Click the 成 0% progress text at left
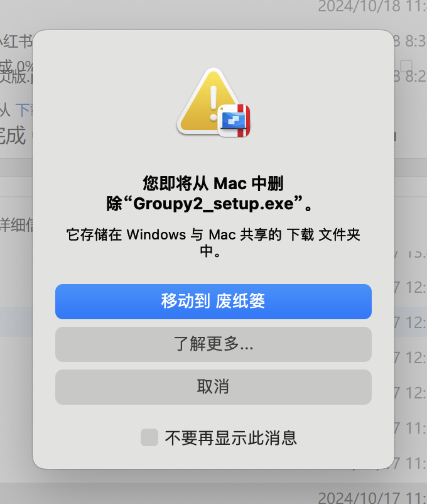 16,67
